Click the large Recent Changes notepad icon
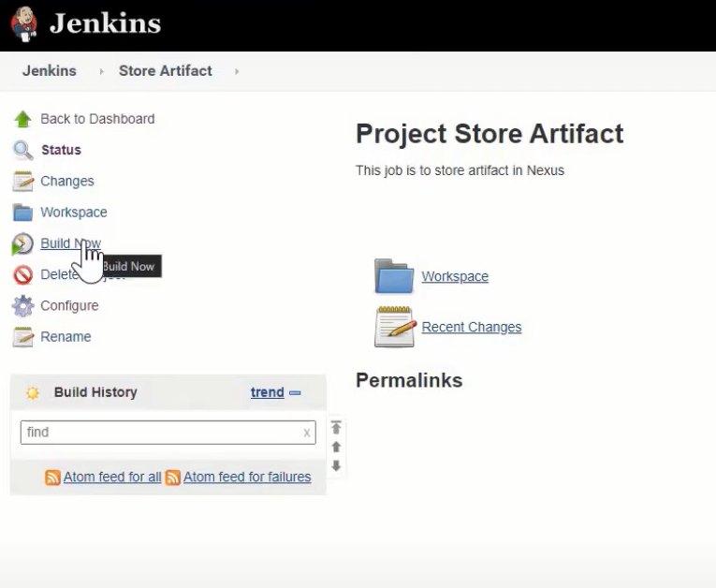Screen dimensions: 716x588 point(395,327)
